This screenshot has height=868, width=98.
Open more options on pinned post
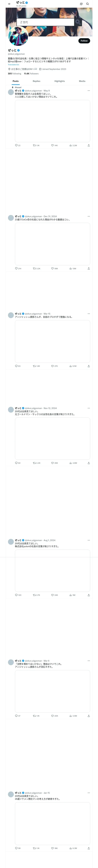coord(89,91)
